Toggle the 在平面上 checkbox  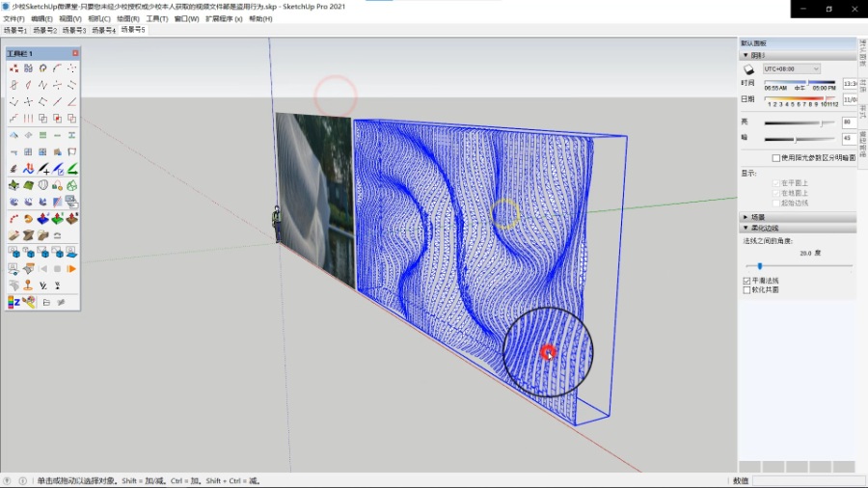pyautogui.click(x=776, y=183)
